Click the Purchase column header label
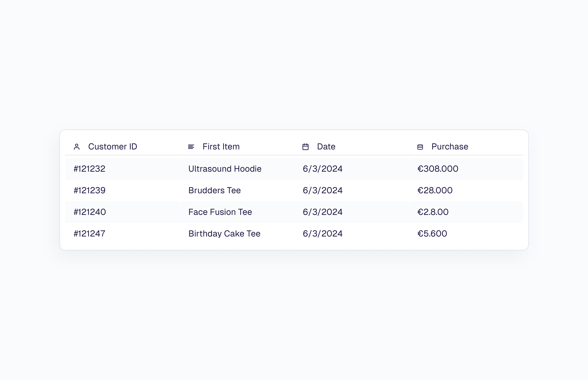The image size is (588, 380). 450,147
